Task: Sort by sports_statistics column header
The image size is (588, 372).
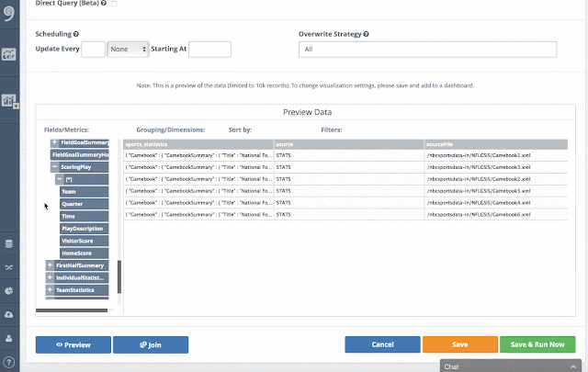Action: coord(198,144)
